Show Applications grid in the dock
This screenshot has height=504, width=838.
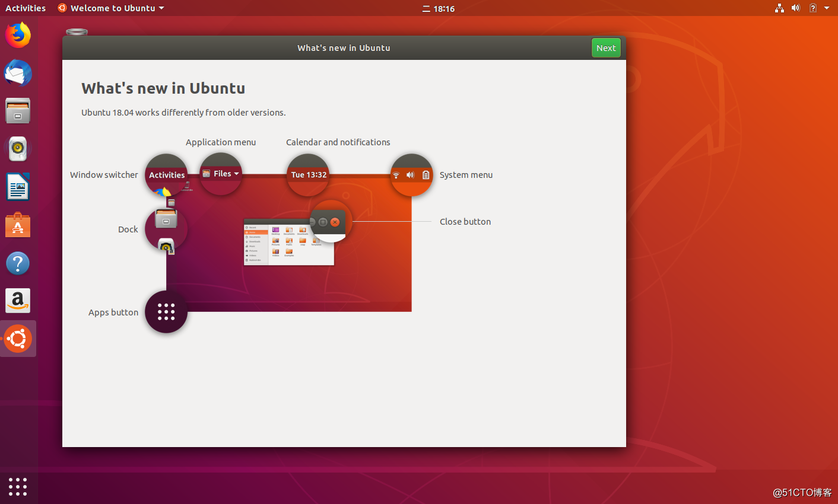point(18,486)
